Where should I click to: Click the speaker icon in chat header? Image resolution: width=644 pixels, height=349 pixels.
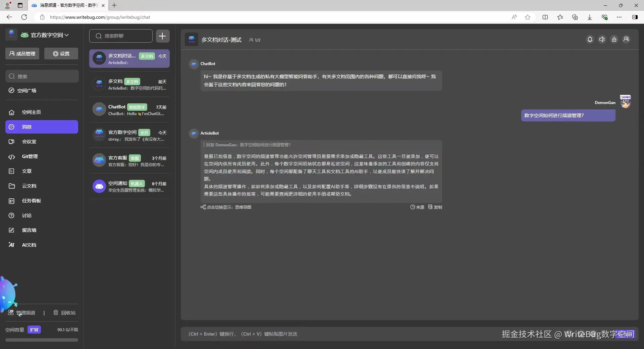click(602, 39)
